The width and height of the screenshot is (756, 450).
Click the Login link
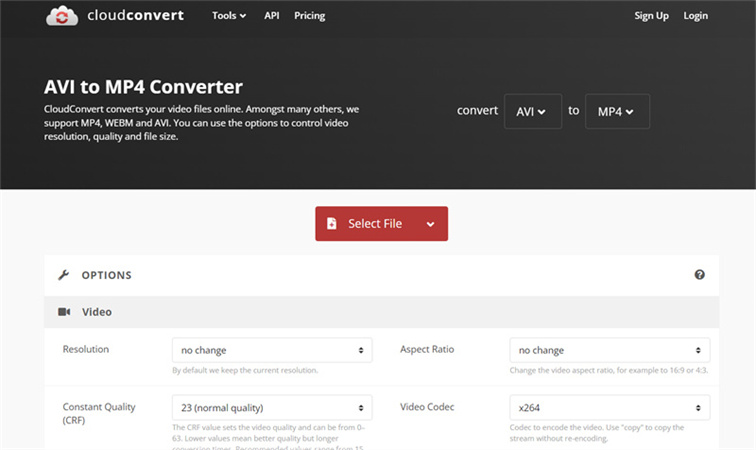(695, 16)
